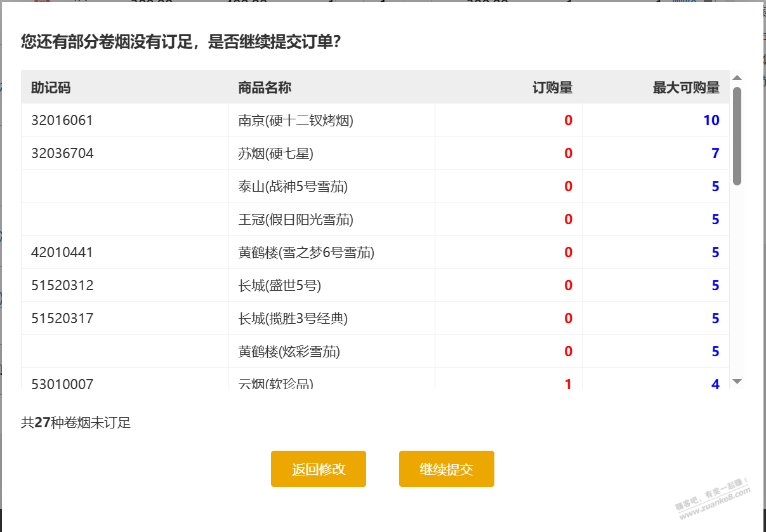Select the code 42010441
The width and height of the screenshot is (766, 532).
(62, 252)
